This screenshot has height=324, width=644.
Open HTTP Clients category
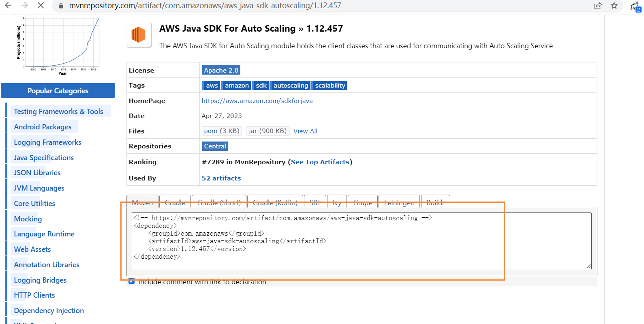click(x=34, y=295)
